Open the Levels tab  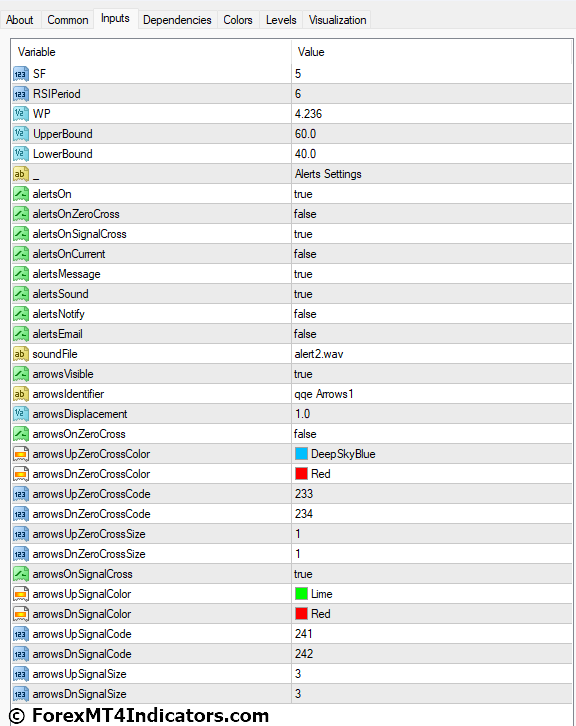point(281,20)
